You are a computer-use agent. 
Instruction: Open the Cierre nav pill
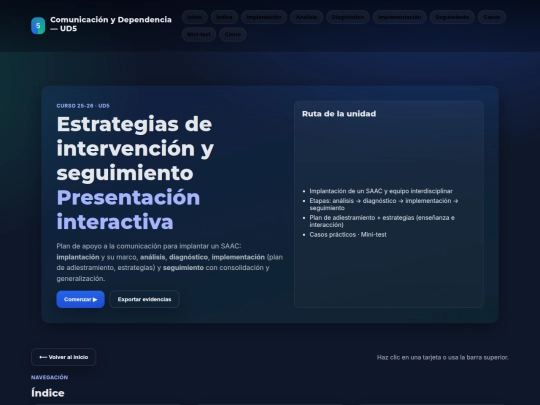click(233, 34)
